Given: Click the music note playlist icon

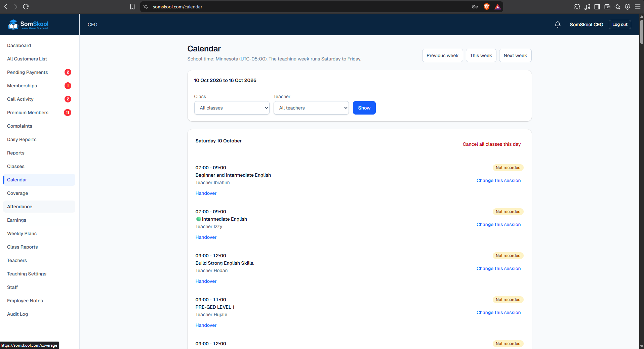Looking at the screenshot, I should pos(587,7).
